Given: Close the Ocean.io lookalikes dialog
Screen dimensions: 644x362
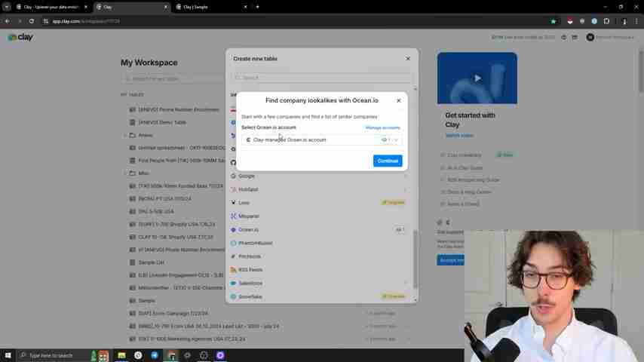Looking at the screenshot, I should click(398, 100).
